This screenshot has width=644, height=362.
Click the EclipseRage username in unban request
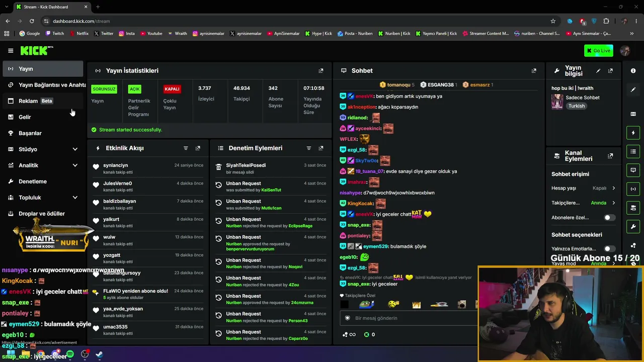(300, 226)
